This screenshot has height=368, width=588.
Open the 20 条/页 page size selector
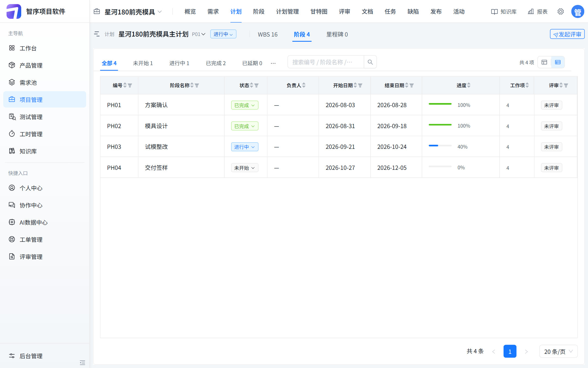[x=558, y=351]
